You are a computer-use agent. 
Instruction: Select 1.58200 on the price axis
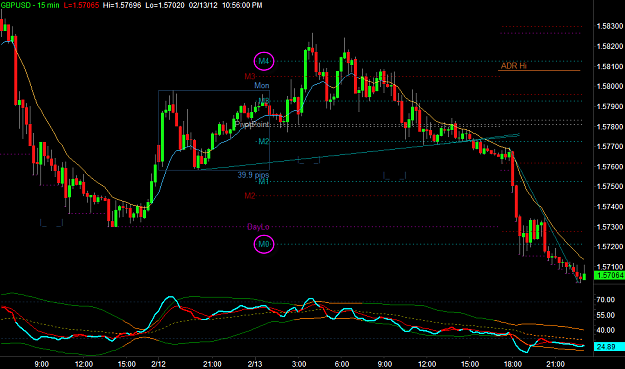pos(609,46)
